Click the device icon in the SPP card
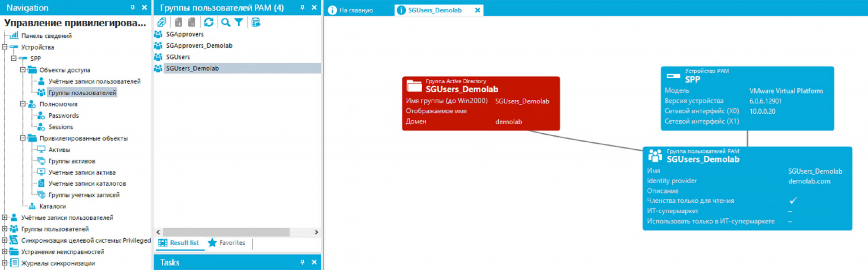 pos(673,76)
